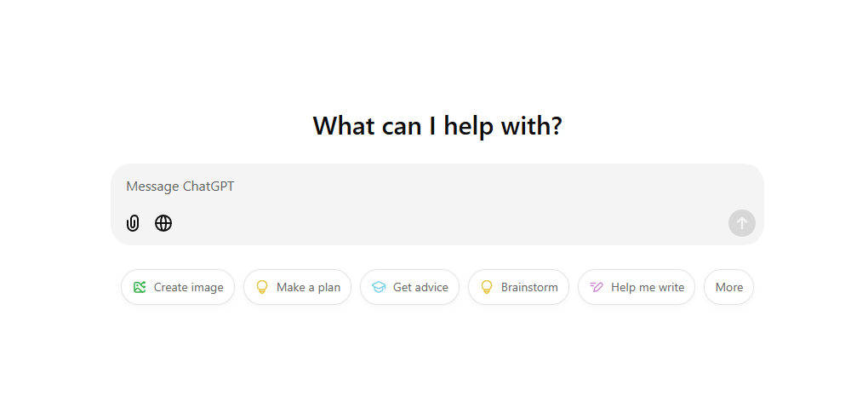The width and height of the screenshot is (868, 419).
Task: Click the "Message ChatGPT" placeholder text
Action: point(180,187)
